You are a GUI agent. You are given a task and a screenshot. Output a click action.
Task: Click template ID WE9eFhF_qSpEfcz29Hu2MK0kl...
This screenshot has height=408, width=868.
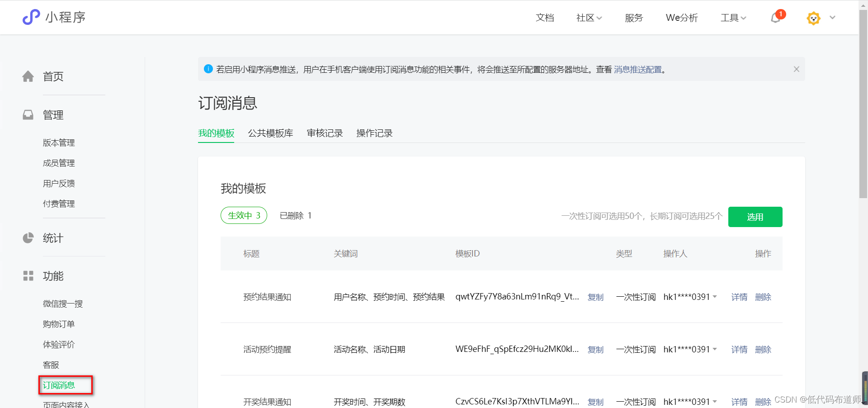point(517,349)
